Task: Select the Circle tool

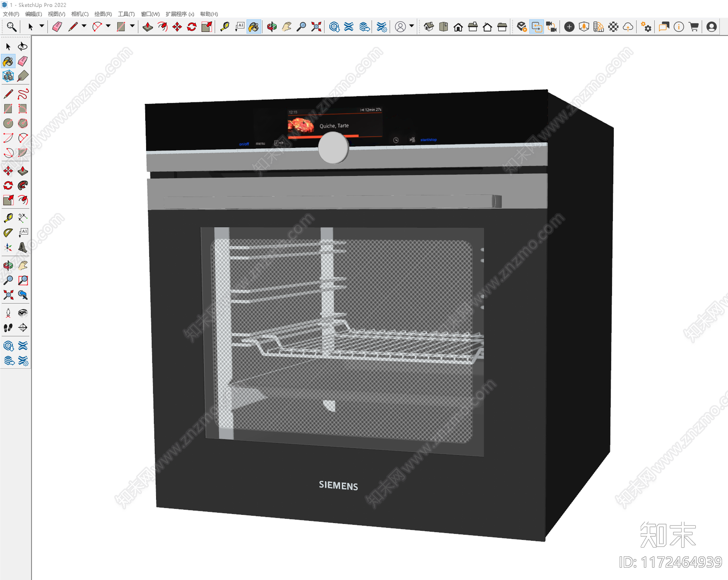Action: 8,123
